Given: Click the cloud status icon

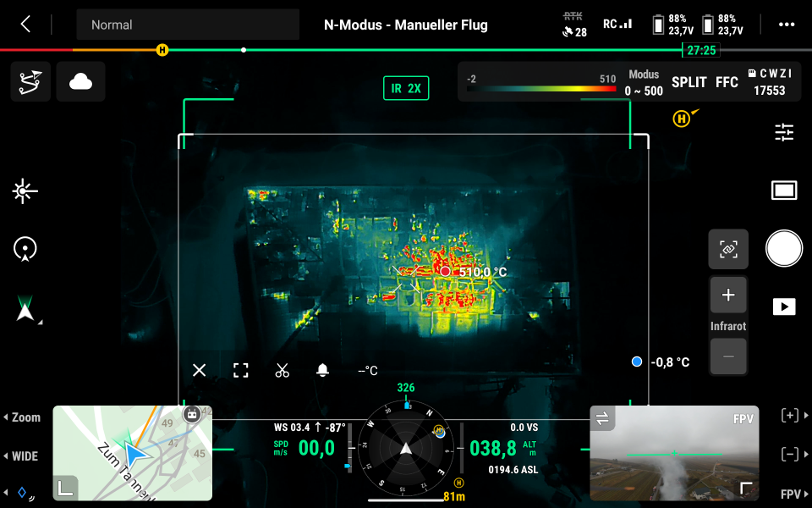Looking at the screenshot, I should click(x=80, y=82).
